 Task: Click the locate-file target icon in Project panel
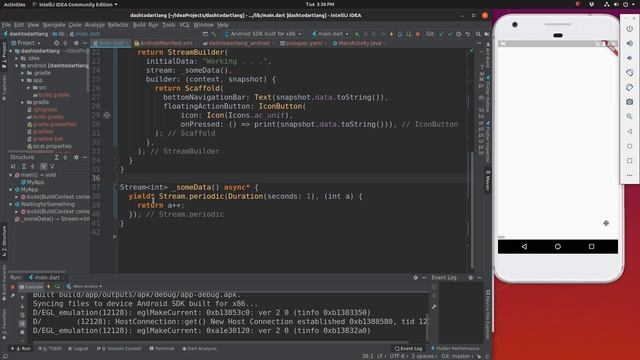[x=56, y=43]
